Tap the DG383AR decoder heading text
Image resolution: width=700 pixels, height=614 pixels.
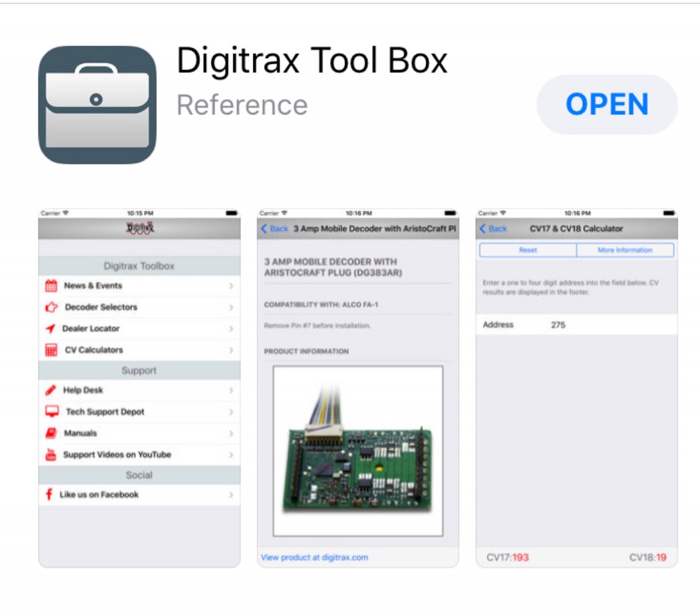pyautogui.click(x=333, y=267)
